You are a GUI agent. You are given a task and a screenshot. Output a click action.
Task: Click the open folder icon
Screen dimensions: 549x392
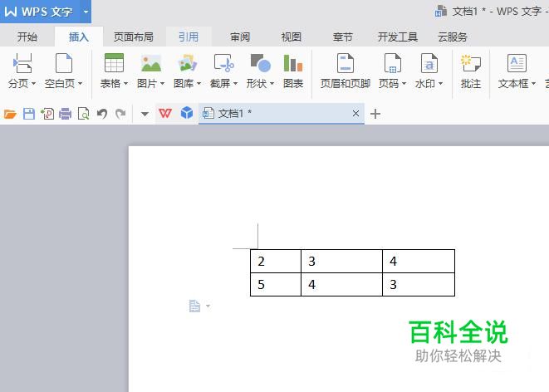pyautogui.click(x=10, y=114)
